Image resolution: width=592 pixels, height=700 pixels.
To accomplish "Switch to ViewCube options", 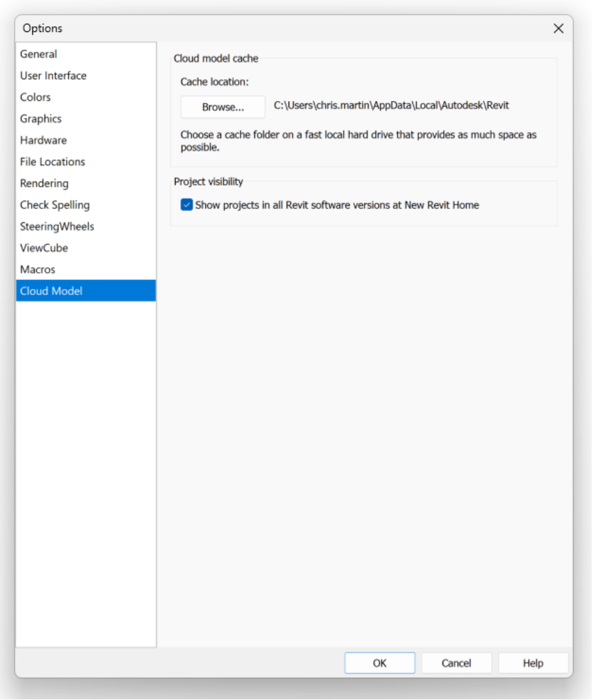I will (x=86, y=248).
